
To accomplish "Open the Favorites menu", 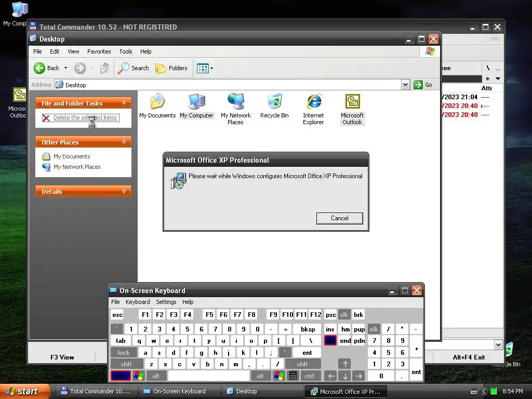I will [99, 51].
